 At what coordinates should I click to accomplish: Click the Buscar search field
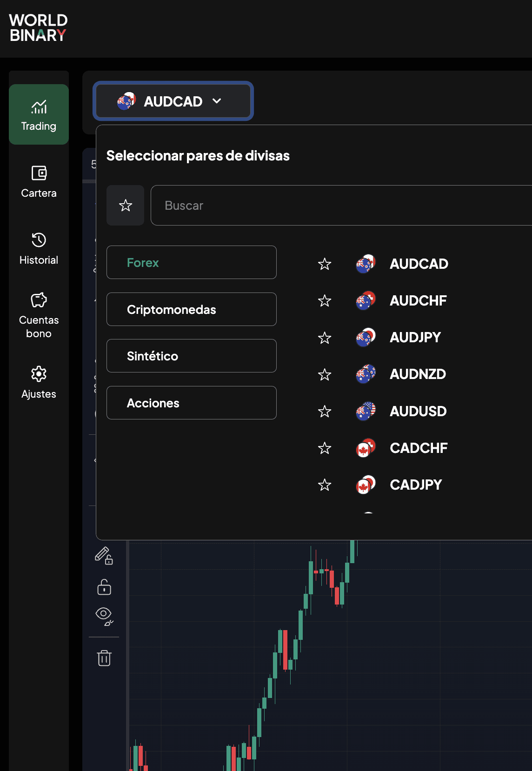coord(341,206)
